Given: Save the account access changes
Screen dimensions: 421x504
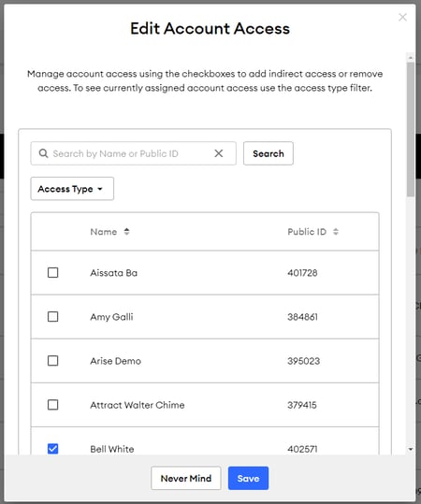Looking at the screenshot, I should coord(248,479).
